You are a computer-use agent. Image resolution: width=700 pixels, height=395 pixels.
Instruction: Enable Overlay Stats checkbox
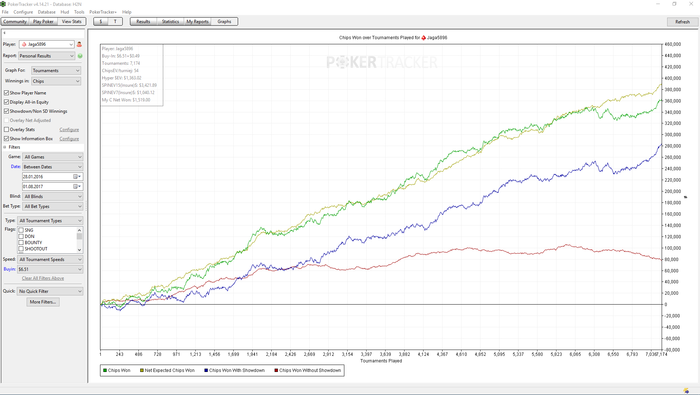6,129
